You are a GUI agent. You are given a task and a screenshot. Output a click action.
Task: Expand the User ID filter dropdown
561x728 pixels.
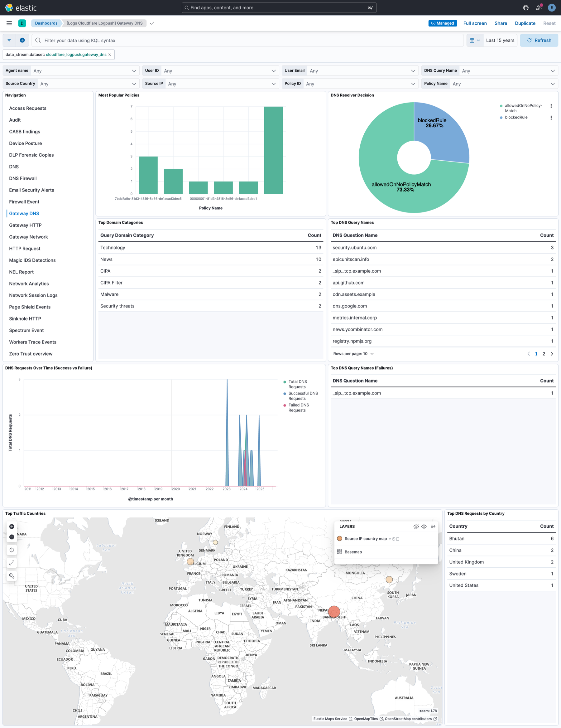tap(220, 71)
